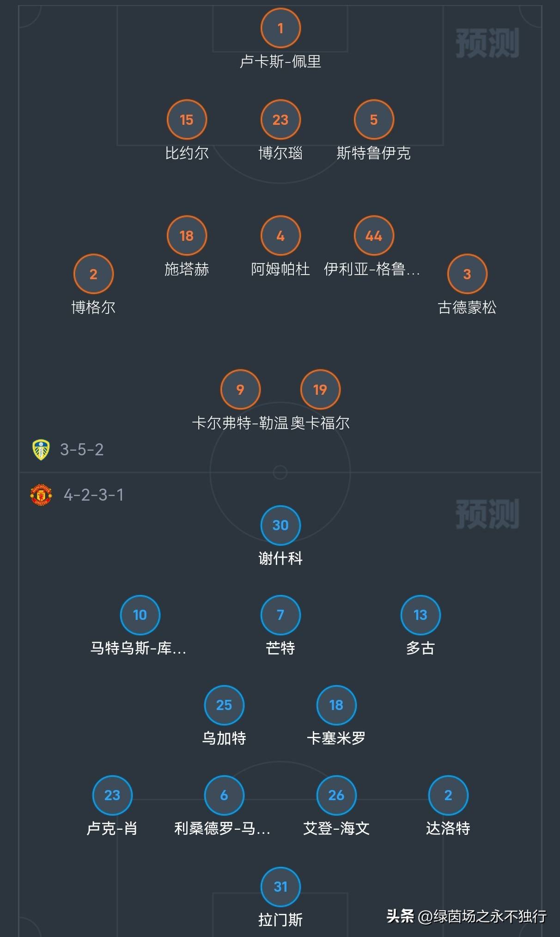Open the Manchester United club crest
560x937 pixels.
(41, 495)
